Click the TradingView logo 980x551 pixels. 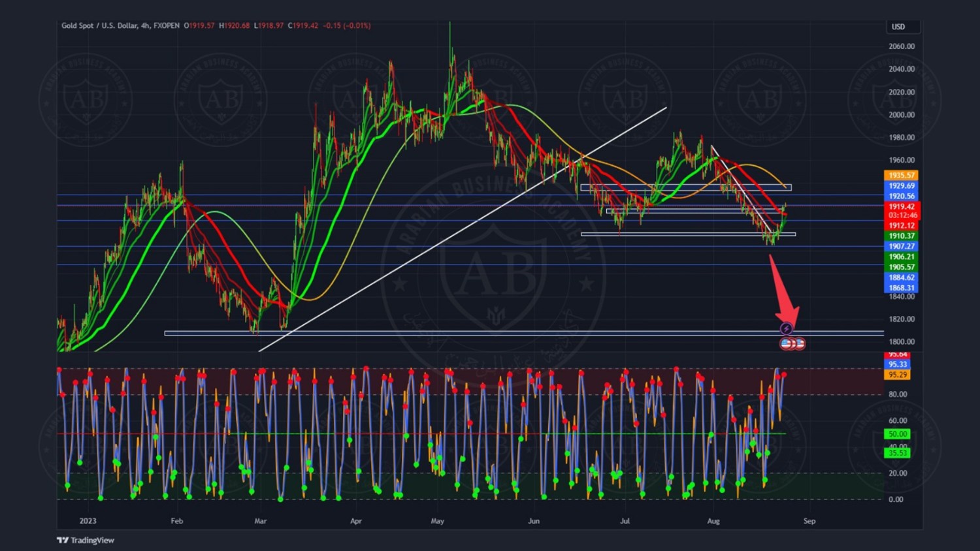tap(63, 540)
